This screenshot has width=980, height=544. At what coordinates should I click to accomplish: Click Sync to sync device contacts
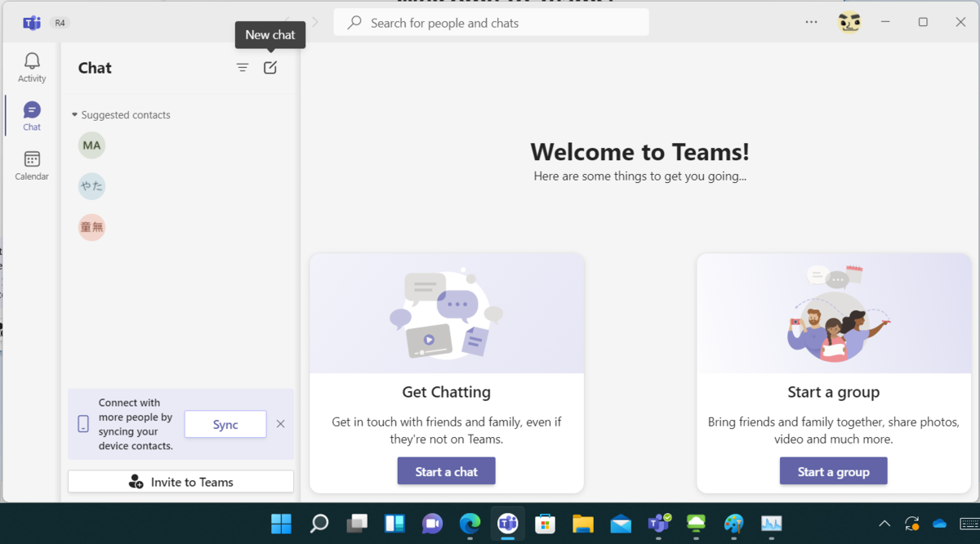[225, 425]
